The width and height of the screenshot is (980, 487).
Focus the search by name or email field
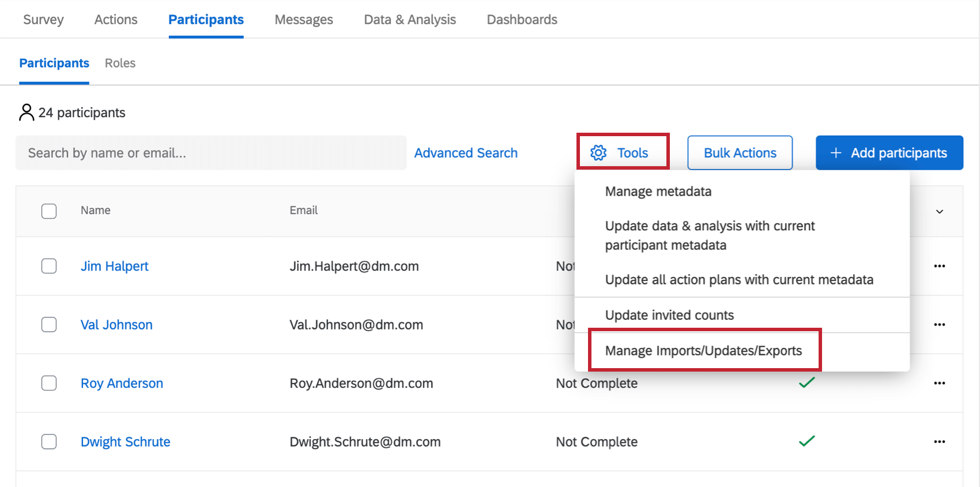(x=210, y=153)
